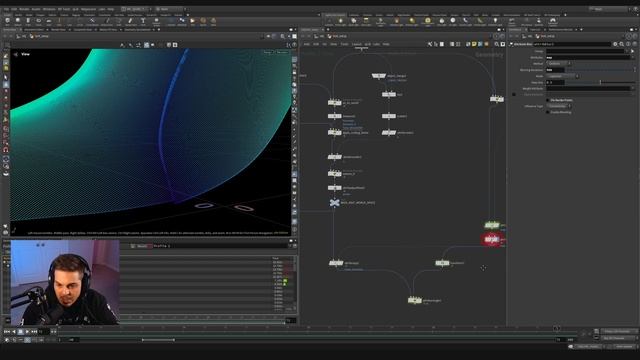Adjust the Blurring Iterations slider
This screenshot has width=640, height=360.
click(600, 70)
